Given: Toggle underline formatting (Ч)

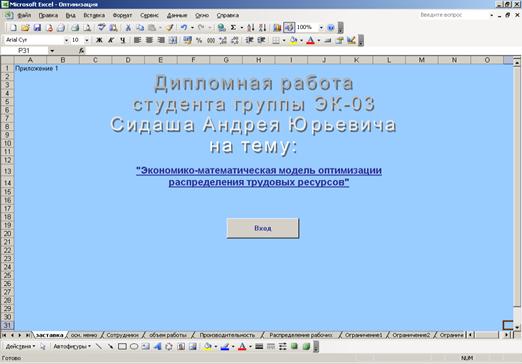Looking at the screenshot, I should click(x=123, y=40).
